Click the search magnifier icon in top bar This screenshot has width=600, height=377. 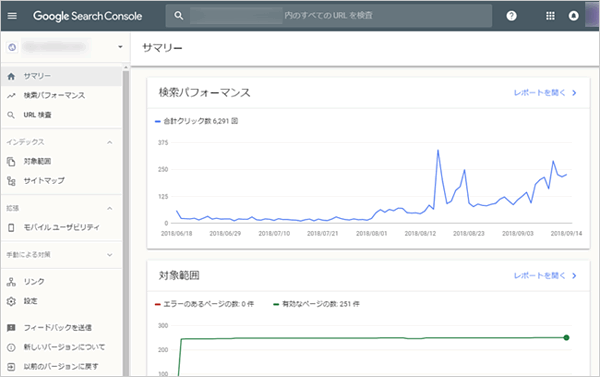click(x=179, y=16)
